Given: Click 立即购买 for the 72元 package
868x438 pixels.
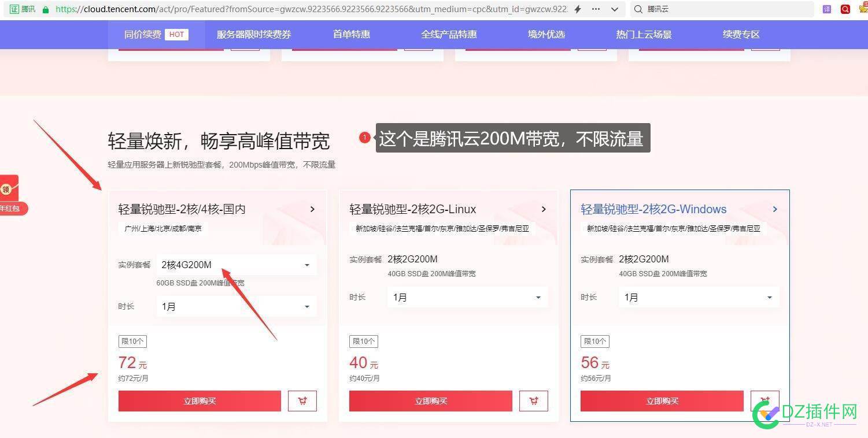Looking at the screenshot, I should click(x=200, y=401).
